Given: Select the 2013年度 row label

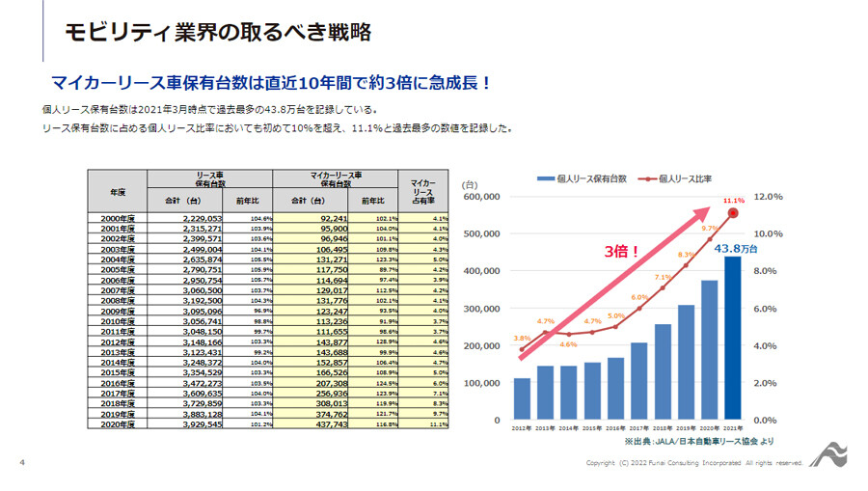Looking at the screenshot, I should [118, 353].
